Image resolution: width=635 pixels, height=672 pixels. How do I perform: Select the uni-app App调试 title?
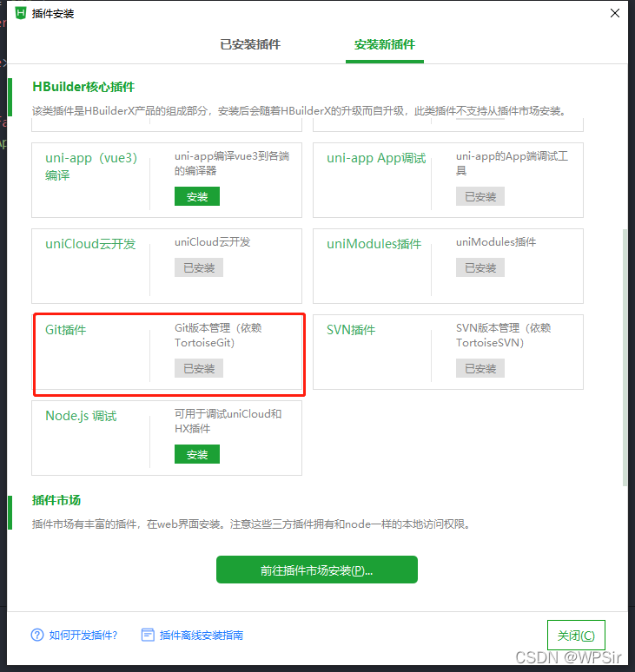tap(376, 158)
